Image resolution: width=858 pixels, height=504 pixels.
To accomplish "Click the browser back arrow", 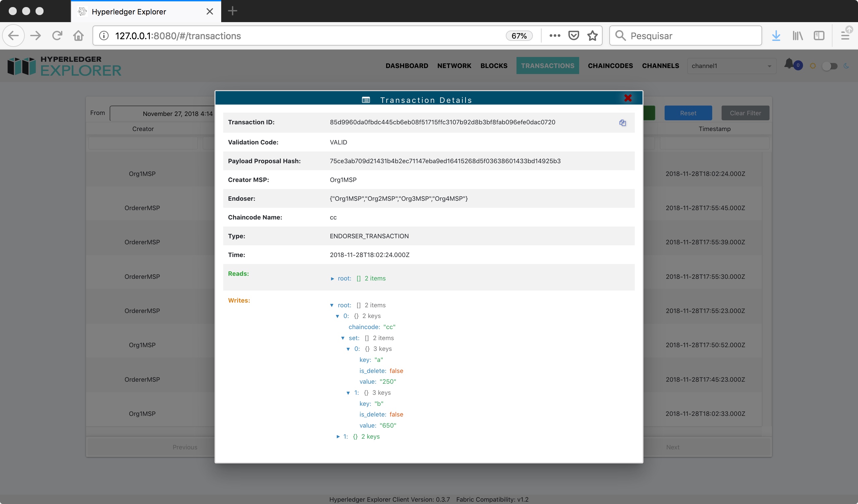I will coord(14,36).
